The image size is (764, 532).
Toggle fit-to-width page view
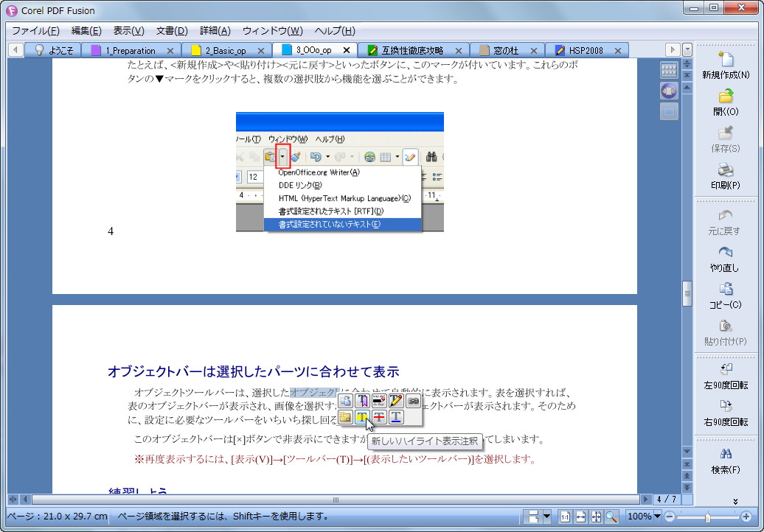[580, 517]
